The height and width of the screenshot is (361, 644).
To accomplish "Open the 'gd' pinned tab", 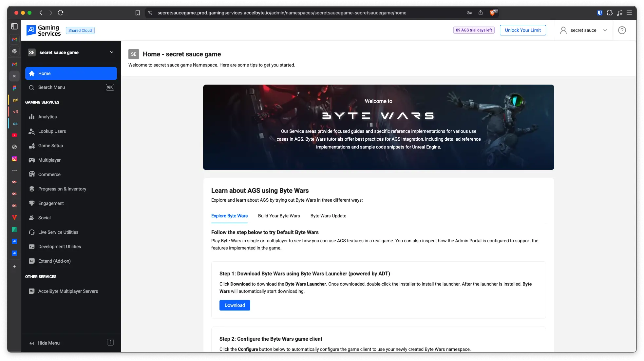I will 15,100.
